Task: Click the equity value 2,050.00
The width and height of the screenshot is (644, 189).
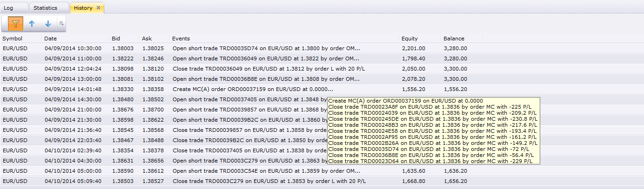Action: [413, 69]
